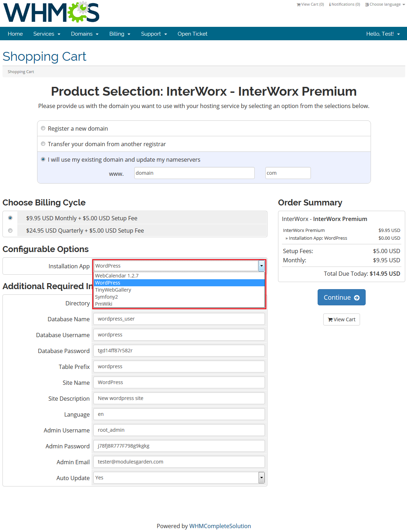Click the domain name input field
The width and height of the screenshot is (407, 532).
(x=194, y=173)
